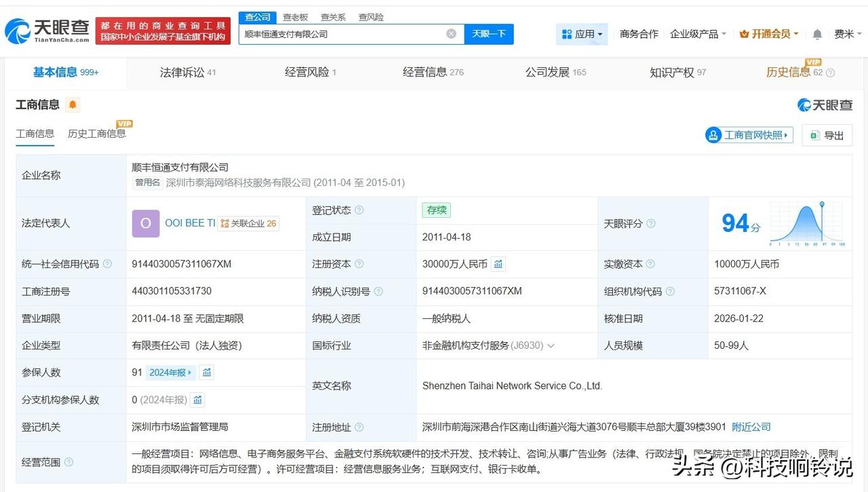Select the 工商信息 sub-tab
Image resolution: width=868 pixels, height=492 pixels.
pos(35,134)
